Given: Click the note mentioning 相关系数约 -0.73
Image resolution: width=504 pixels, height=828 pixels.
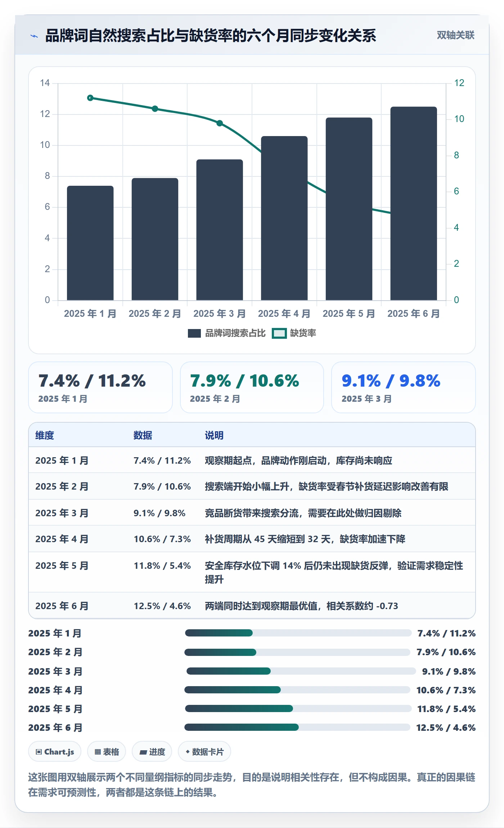Looking at the screenshot, I should (301, 606).
